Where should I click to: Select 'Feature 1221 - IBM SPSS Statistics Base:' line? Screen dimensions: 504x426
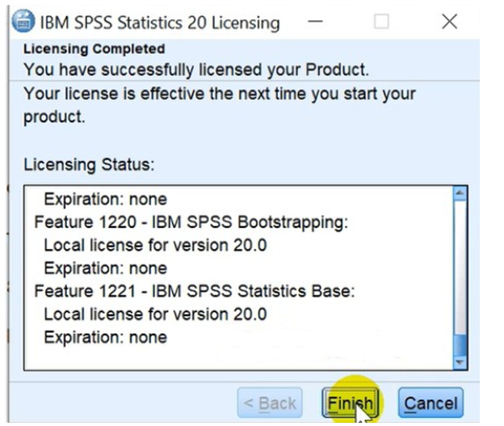pyautogui.click(x=195, y=291)
